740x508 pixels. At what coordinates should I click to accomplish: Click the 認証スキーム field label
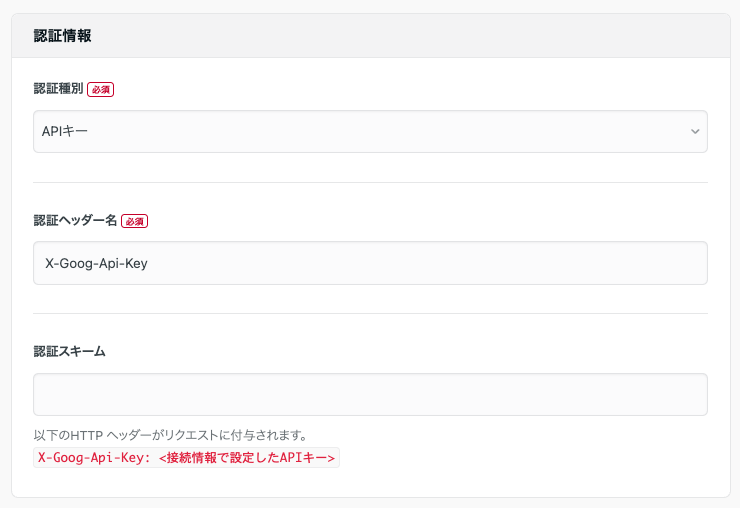(x=69, y=352)
